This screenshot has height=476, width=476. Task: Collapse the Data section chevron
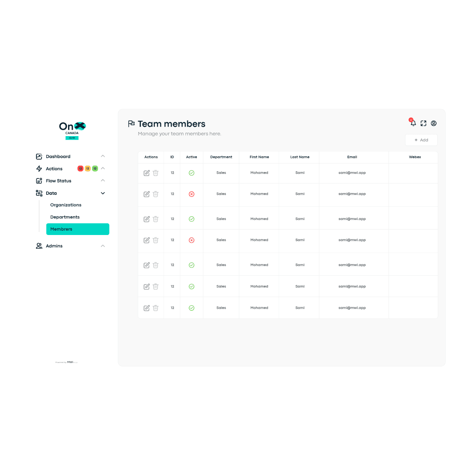tap(103, 193)
